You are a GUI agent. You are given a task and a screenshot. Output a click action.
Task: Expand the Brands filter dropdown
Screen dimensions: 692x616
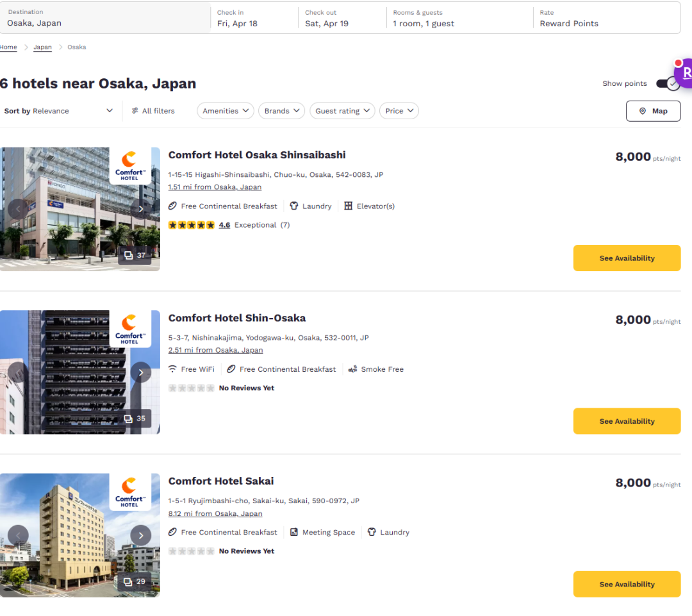(282, 111)
